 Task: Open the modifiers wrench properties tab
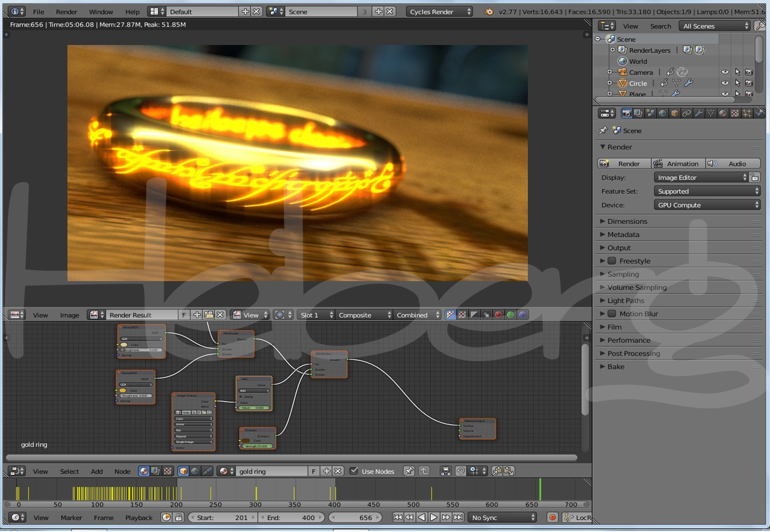click(x=699, y=113)
